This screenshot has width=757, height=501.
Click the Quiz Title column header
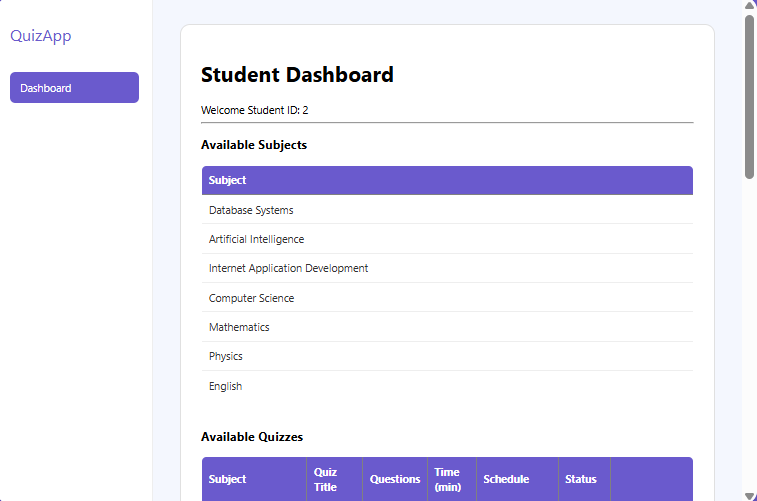(x=335, y=479)
